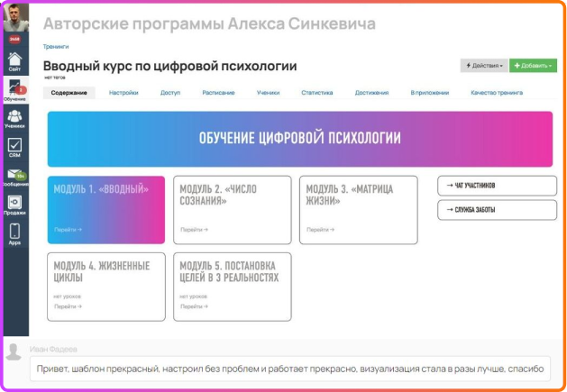Expand the Действия dropdown
Viewport: 567px width, 392px height.
tap(483, 66)
